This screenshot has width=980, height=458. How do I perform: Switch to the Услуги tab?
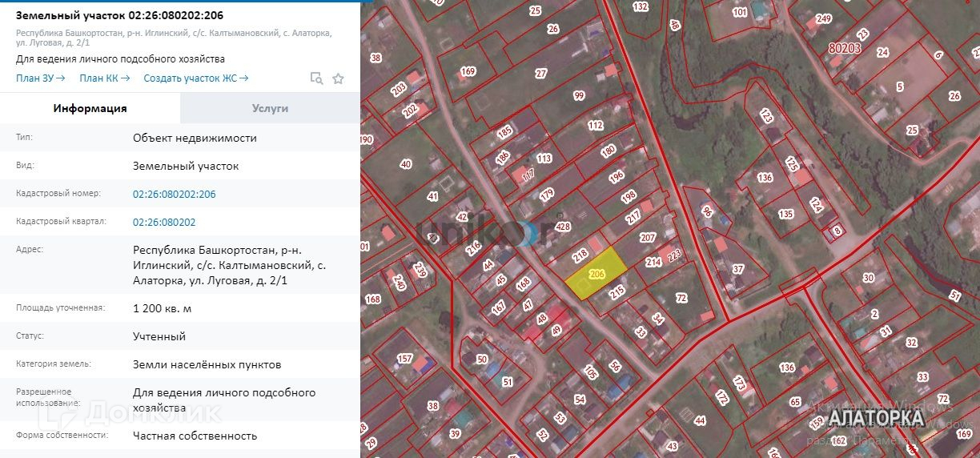(x=270, y=108)
